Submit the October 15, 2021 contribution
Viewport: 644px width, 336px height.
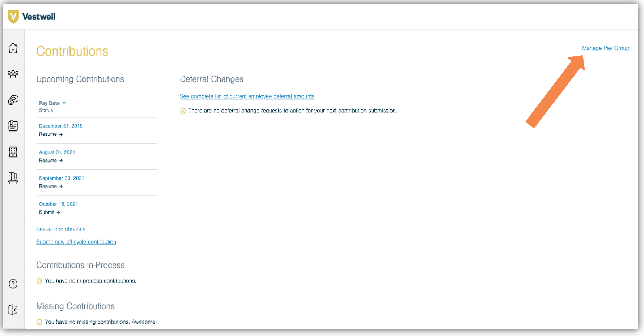(50, 212)
